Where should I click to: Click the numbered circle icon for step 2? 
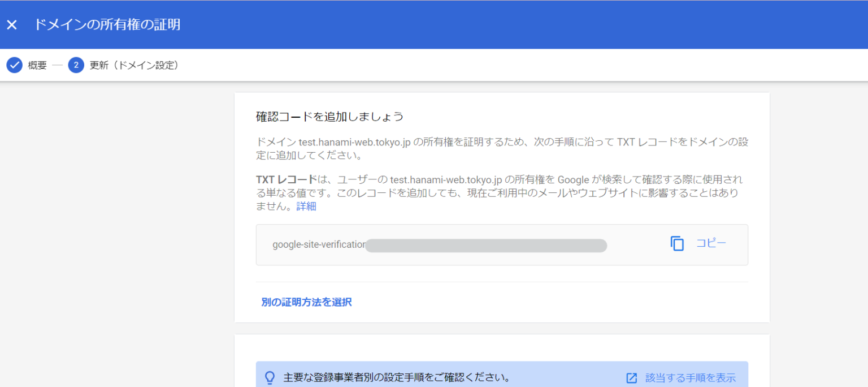tap(76, 64)
